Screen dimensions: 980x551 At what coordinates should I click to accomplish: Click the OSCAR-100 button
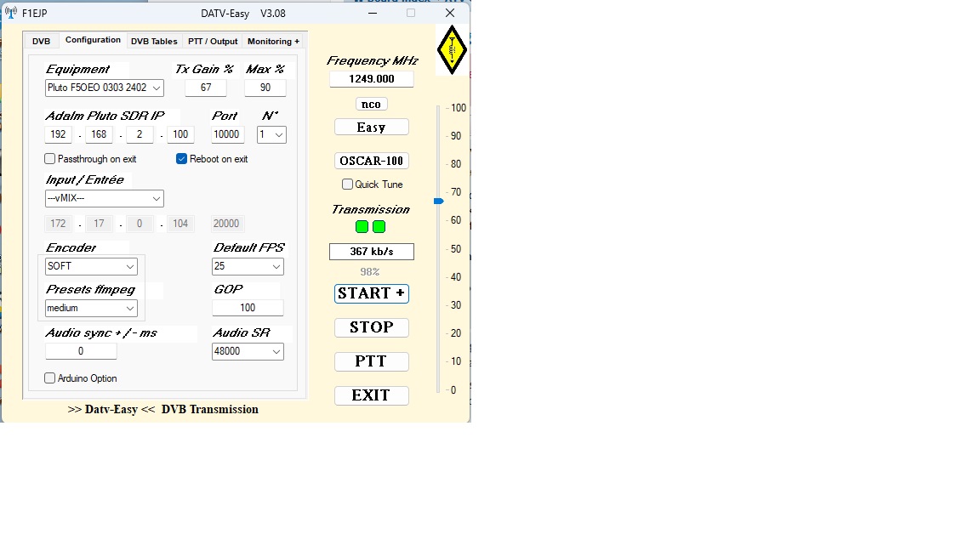(372, 161)
